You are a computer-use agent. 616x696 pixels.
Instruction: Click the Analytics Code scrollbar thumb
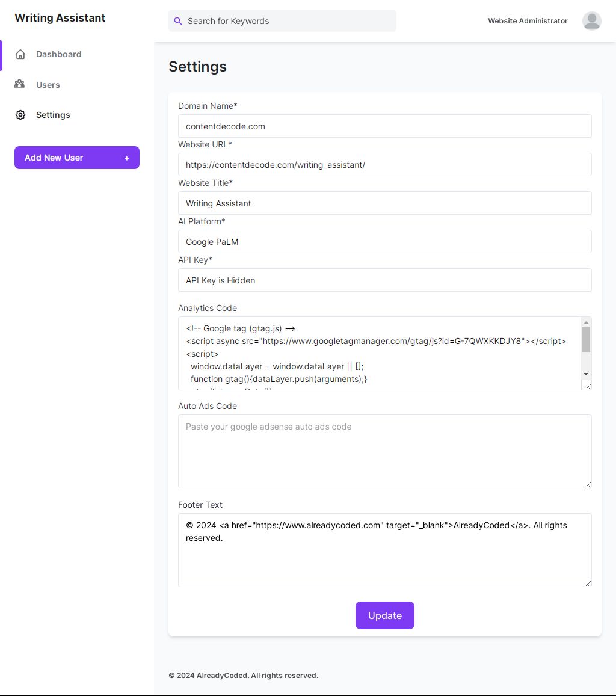[x=587, y=339]
